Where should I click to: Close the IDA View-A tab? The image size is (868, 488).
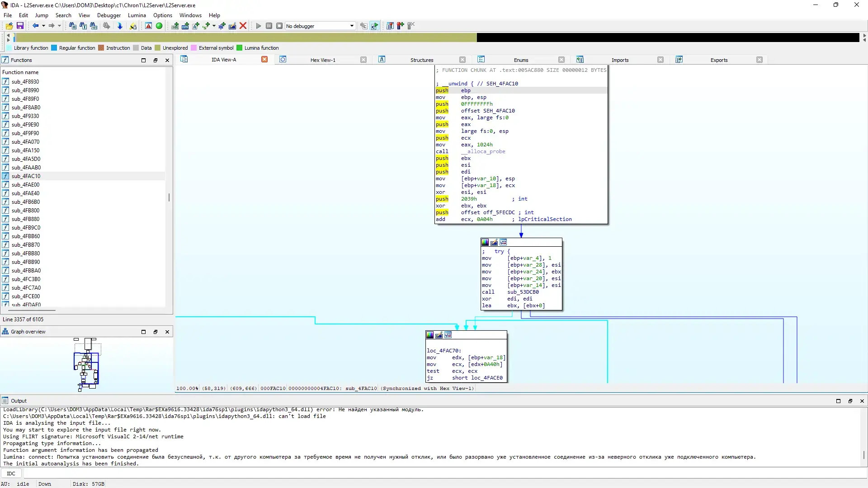pos(264,59)
